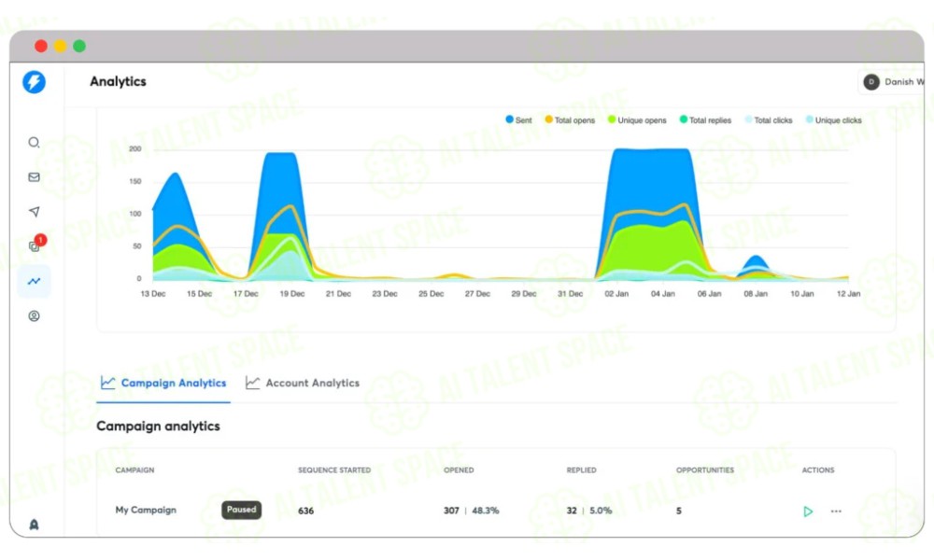Click the rocket icon at sidebar bottom

34,525
